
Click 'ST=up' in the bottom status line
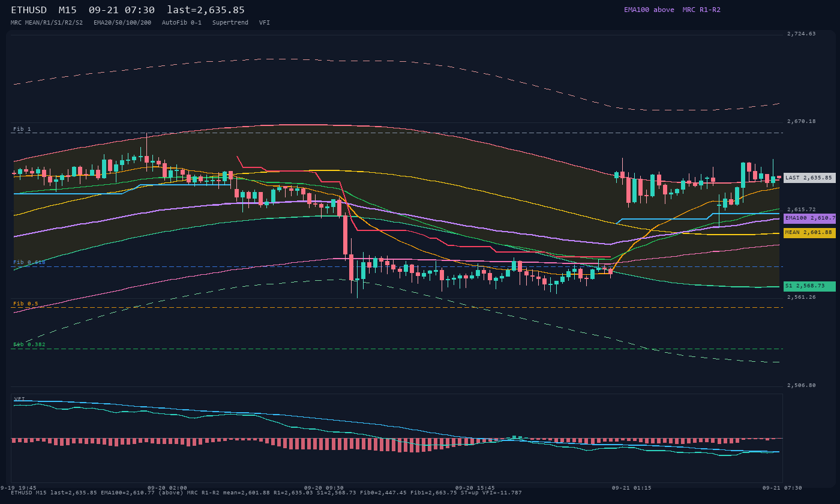(x=469, y=493)
